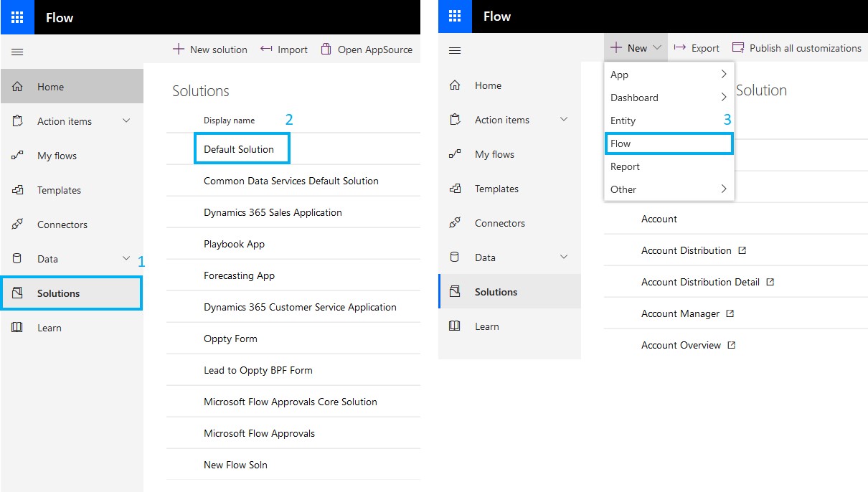Open AppSource from the toolbar
Screen dimensions: 868x492
(367, 49)
